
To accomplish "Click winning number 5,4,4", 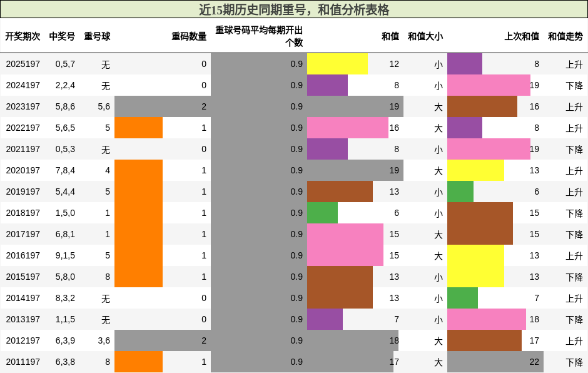I will click(65, 192).
